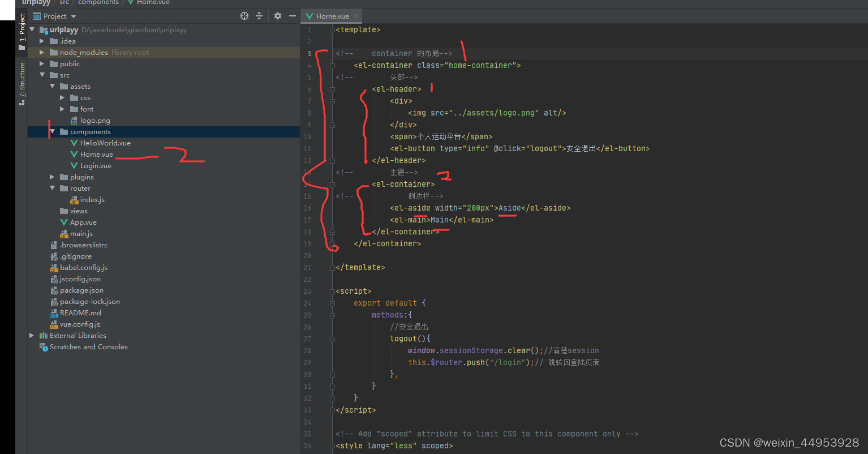Collapse the components folder arrow
The height and width of the screenshot is (454, 868).
(x=52, y=131)
